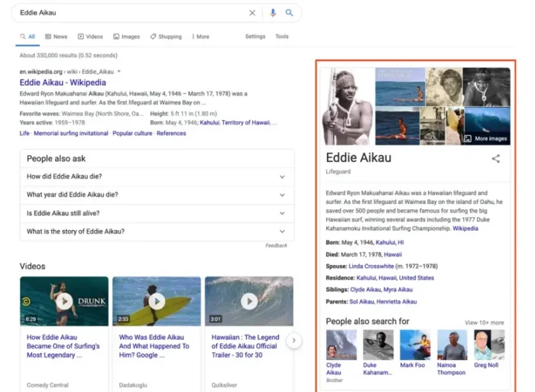
Task: Open the cached options arrow beside Wikipedia URL
Action: point(119,72)
